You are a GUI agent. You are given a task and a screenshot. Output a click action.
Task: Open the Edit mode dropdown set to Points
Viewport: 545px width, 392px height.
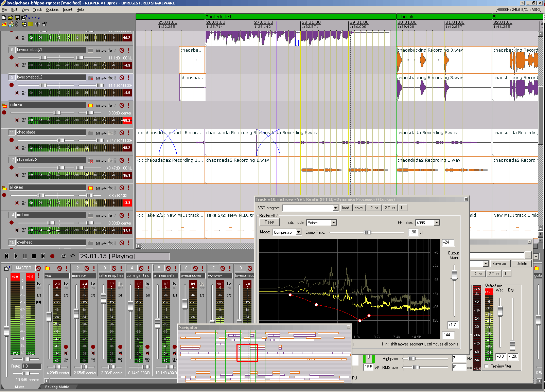pyautogui.click(x=321, y=222)
